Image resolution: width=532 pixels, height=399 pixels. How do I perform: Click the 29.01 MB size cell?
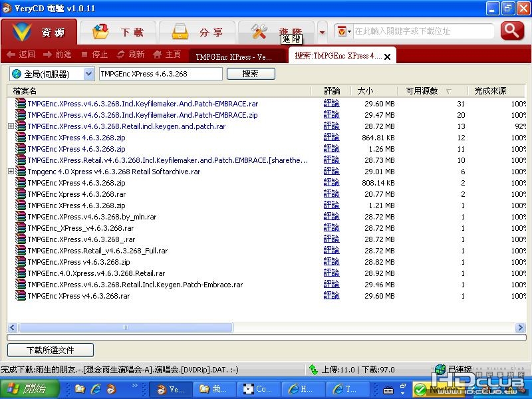(380, 172)
